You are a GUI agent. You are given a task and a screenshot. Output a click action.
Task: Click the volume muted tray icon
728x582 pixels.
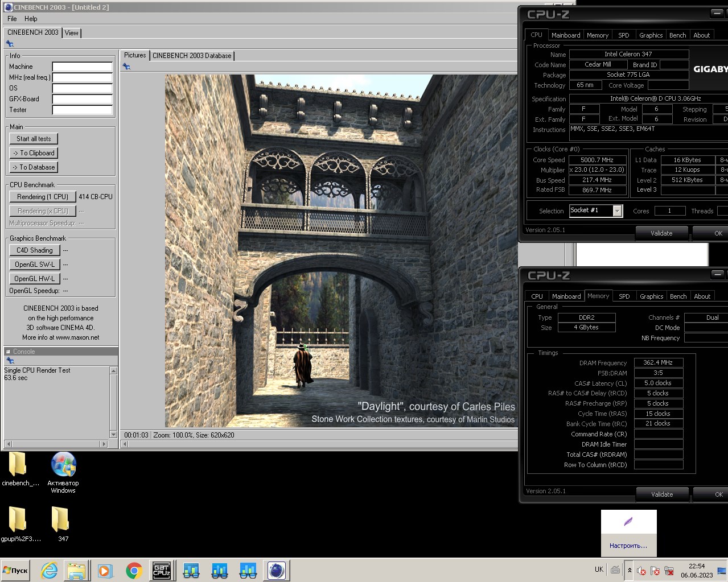641,571
